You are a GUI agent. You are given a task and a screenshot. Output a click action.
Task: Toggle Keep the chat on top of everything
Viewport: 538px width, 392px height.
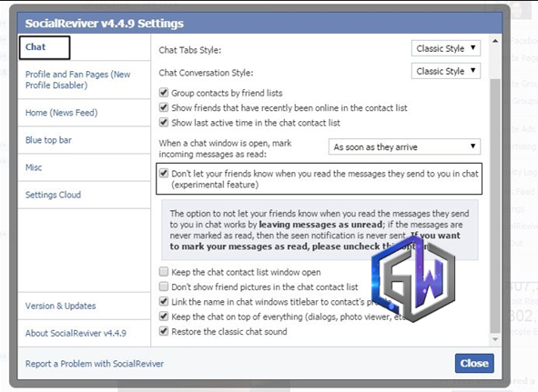(164, 317)
